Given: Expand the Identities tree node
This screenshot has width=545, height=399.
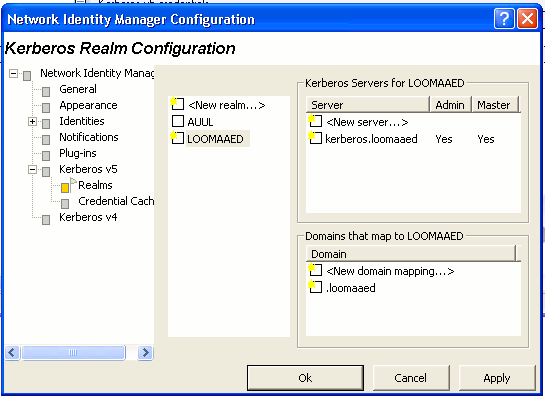Looking at the screenshot, I should click(32, 122).
